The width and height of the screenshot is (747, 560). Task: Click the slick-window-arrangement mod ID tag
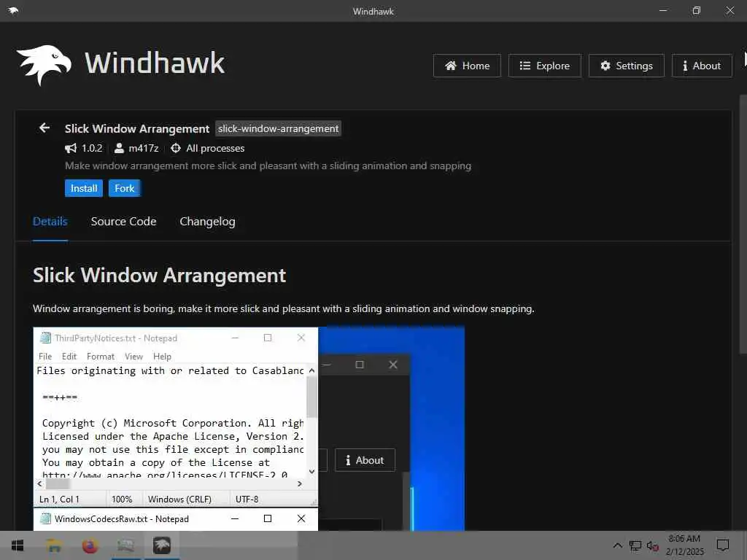click(x=278, y=128)
